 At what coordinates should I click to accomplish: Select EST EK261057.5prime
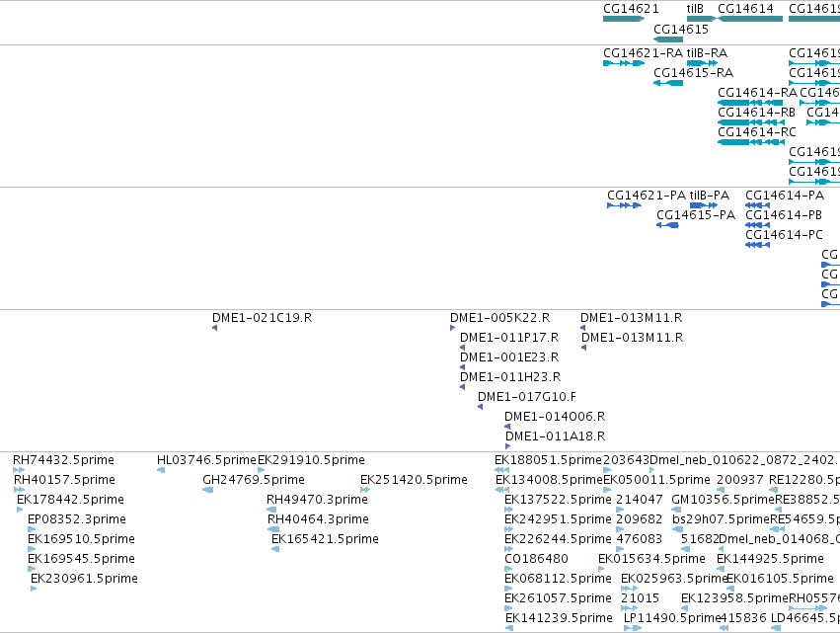click(x=509, y=608)
